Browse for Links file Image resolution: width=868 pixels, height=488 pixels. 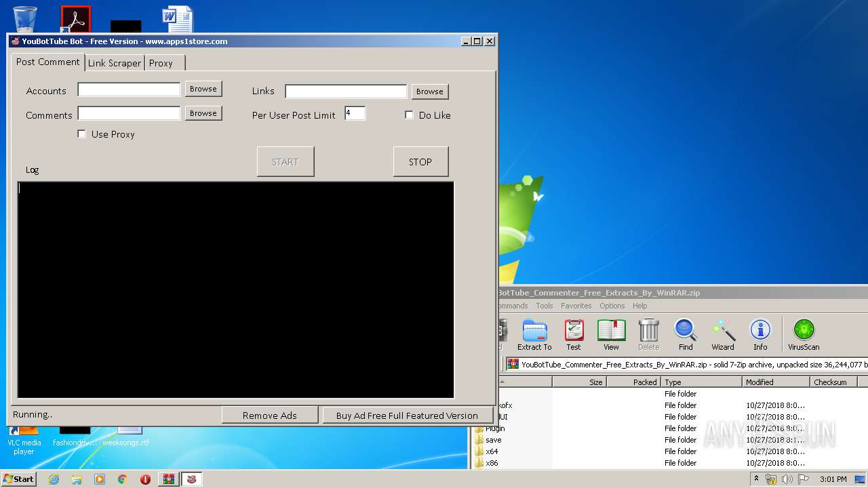(x=430, y=91)
